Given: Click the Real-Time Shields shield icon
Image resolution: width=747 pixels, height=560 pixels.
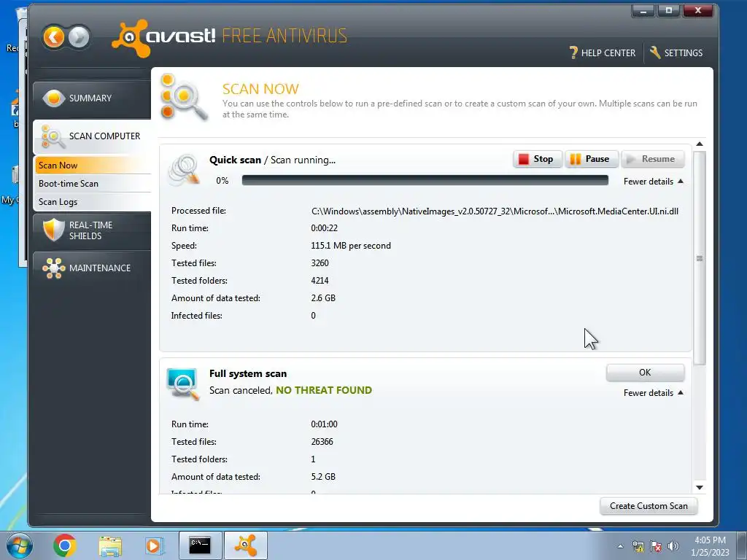Looking at the screenshot, I should coord(53,230).
